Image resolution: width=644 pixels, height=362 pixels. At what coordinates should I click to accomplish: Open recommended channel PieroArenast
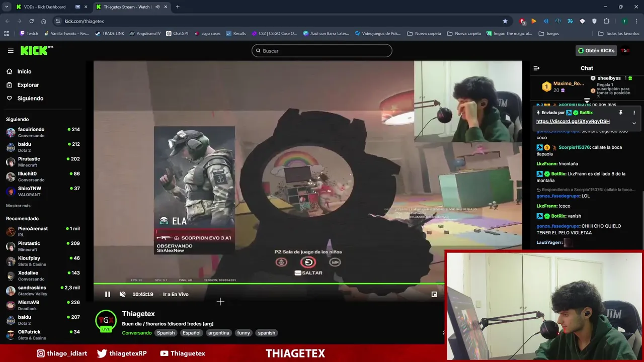[x=43, y=231]
